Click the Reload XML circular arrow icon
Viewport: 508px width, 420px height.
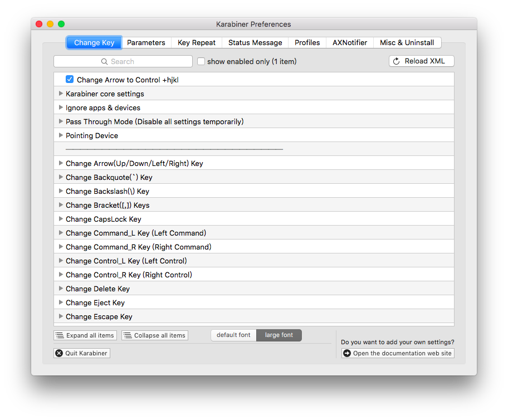[396, 61]
